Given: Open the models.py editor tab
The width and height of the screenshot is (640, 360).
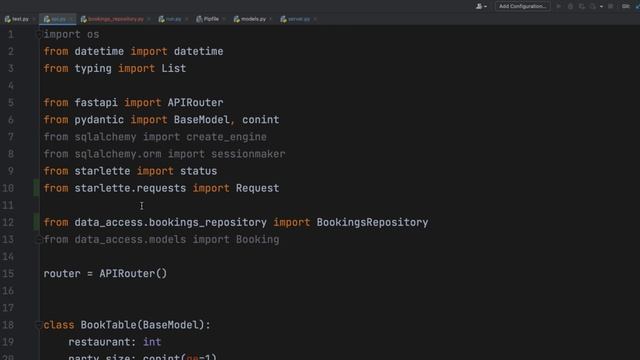Looking at the screenshot, I should coord(253,19).
